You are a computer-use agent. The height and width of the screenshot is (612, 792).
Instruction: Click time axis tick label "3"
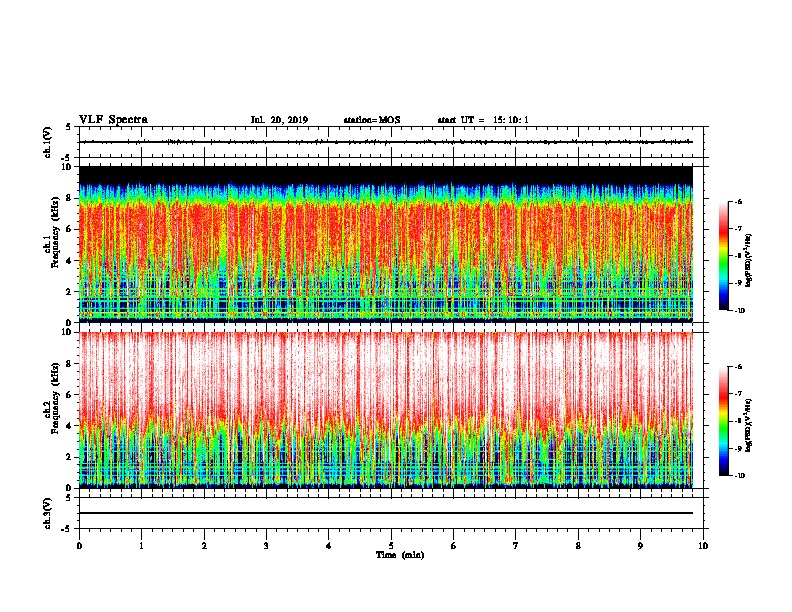tap(266, 546)
